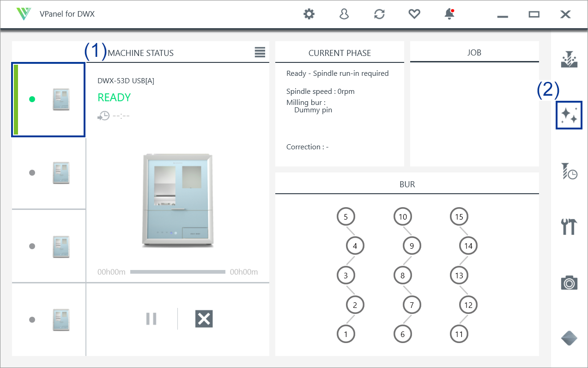Select the fourth machine in the list
Viewport: 588px width, 368px height.
pos(48,319)
